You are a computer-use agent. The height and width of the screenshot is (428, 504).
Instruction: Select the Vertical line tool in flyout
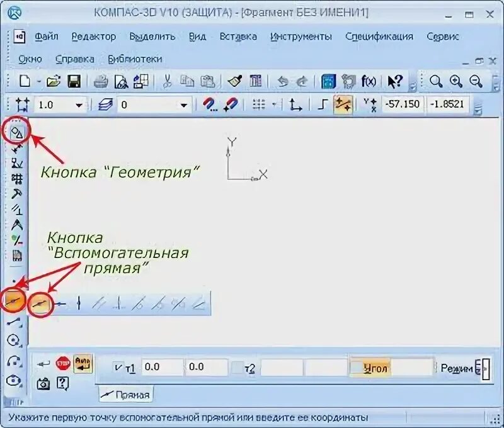[79, 303]
